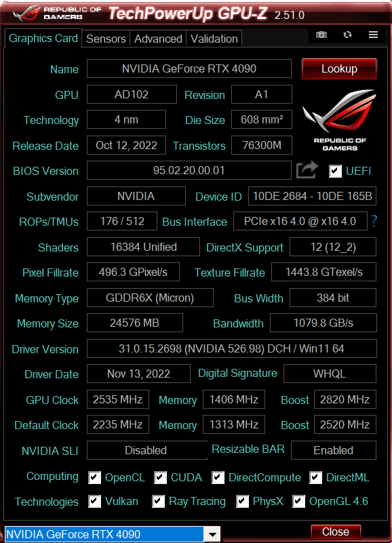This screenshot has width=392, height=543.
Task: Toggle the OpenGL 4.6 checkbox
Action: (299, 501)
